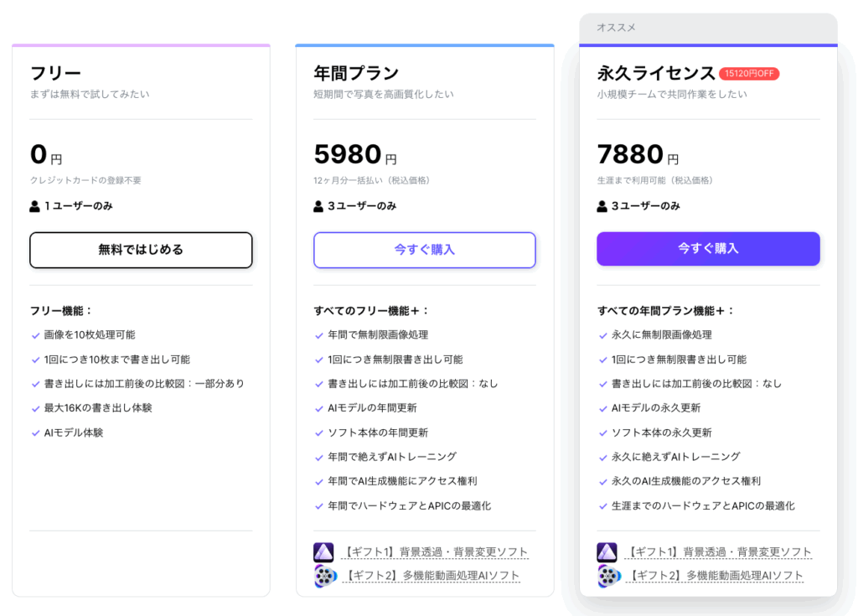The width and height of the screenshot is (858, 616).
Task: Open 【ギフト1】背景透過 link in lifetime license
Action: click(x=719, y=552)
